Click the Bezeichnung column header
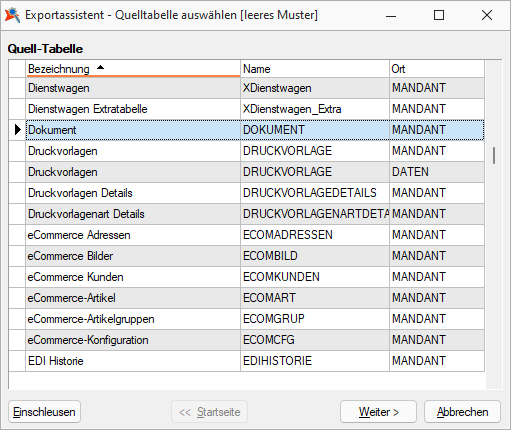Image resolution: width=511 pixels, height=430 pixels. coord(133,69)
